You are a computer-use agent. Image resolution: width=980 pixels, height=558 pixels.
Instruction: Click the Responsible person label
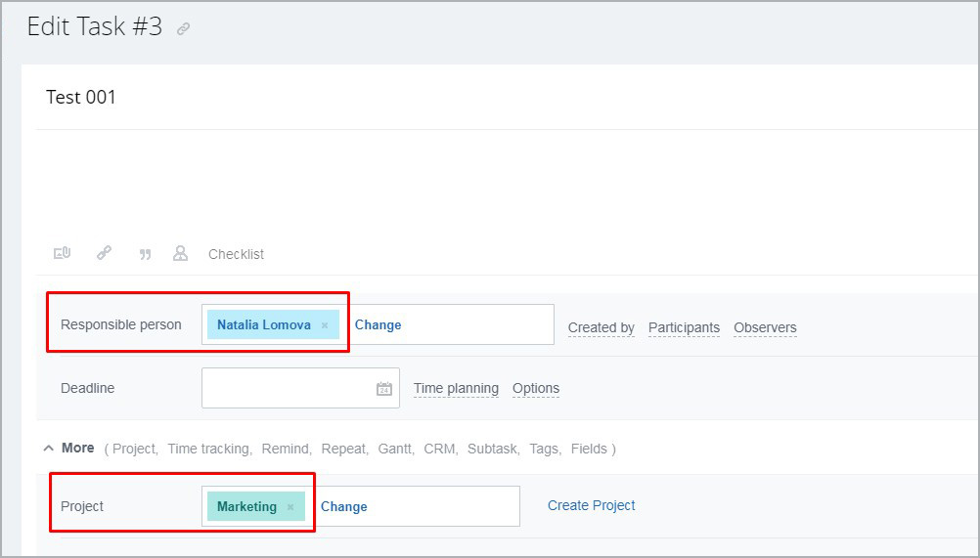coord(121,324)
